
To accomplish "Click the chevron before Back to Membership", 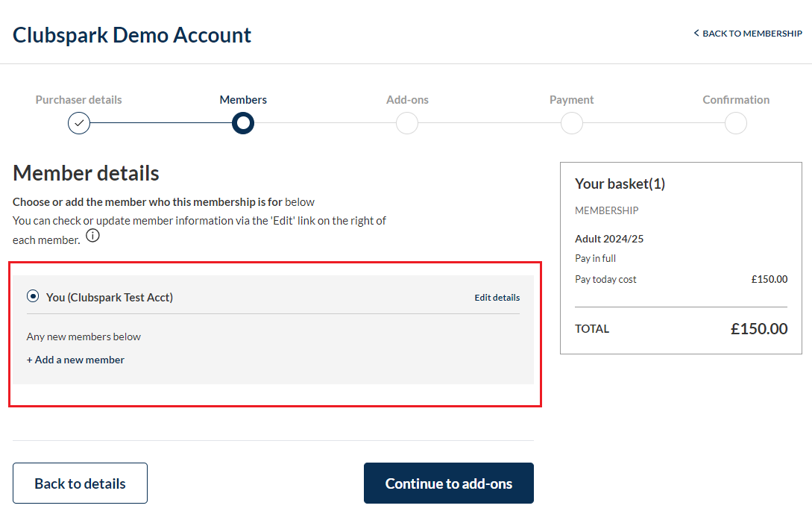I will (696, 33).
